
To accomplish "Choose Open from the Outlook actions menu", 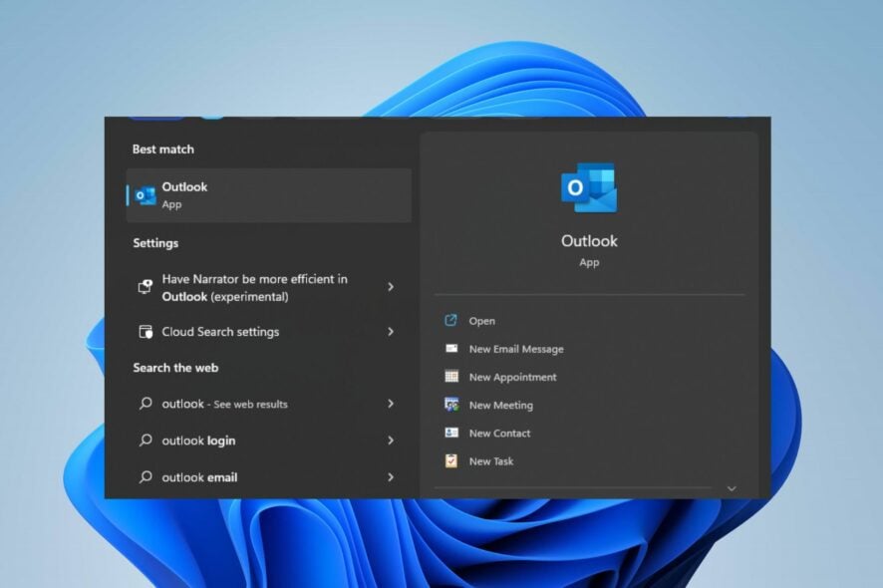I will (x=479, y=320).
